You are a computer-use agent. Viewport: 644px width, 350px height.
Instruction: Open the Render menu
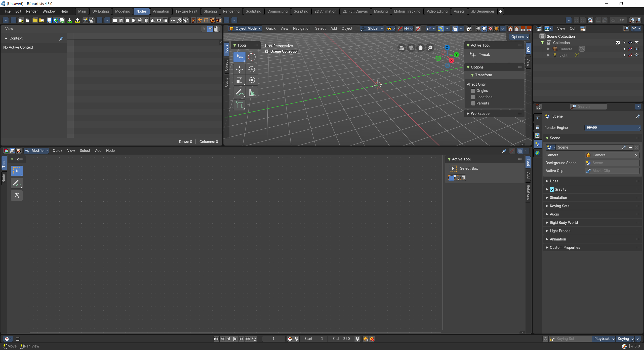click(32, 11)
